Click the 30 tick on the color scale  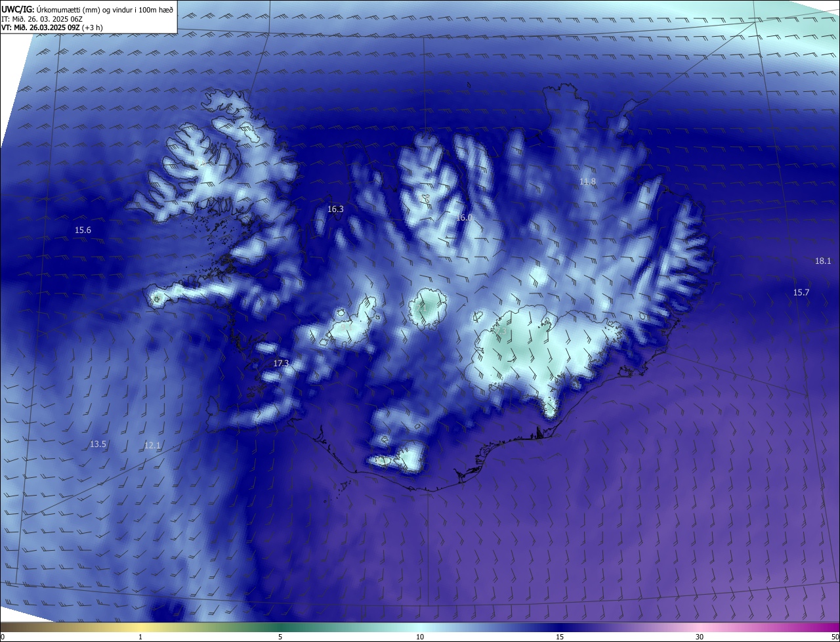pos(700,637)
